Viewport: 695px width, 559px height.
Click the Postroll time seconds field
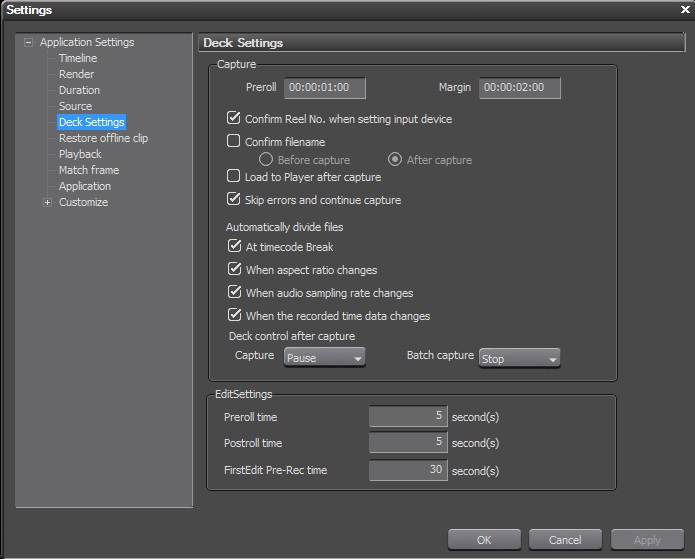[x=408, y=442]
